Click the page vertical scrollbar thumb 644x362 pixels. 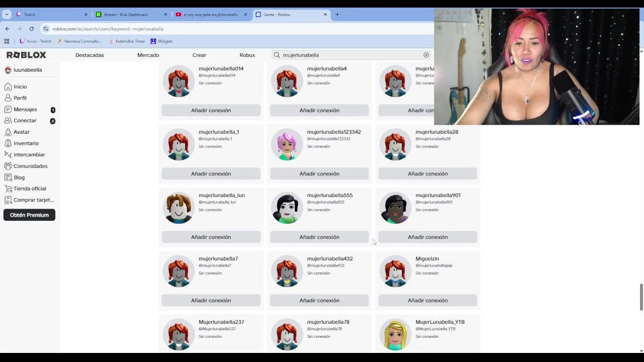(641, 297)
